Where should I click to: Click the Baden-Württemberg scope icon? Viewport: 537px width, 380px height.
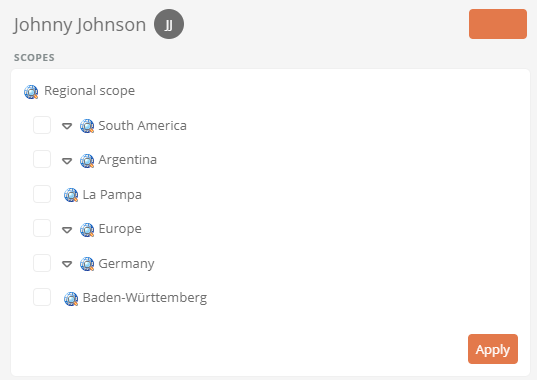(71, 299)
